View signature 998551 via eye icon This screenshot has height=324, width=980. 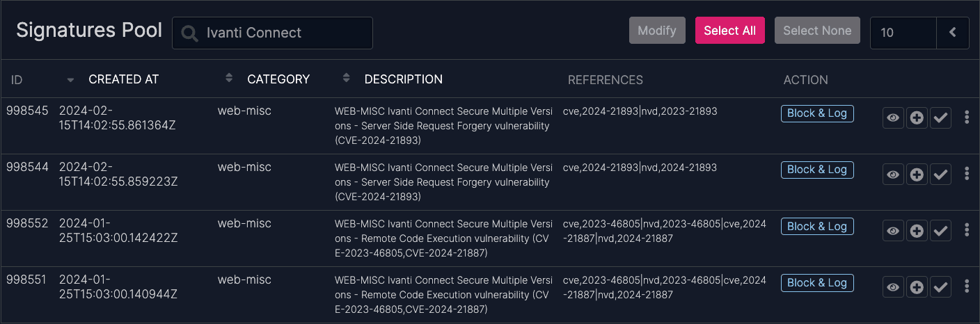893,287
